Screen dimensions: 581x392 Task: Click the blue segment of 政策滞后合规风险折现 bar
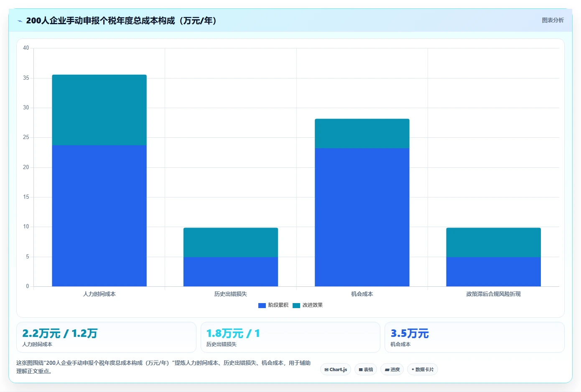pyautogui.click(x=494, y=272)
